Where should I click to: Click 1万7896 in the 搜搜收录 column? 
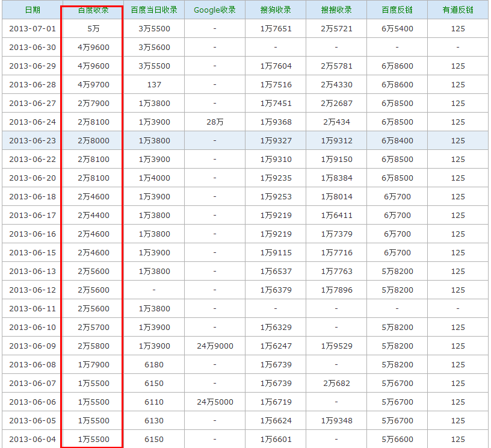(336, 290)
